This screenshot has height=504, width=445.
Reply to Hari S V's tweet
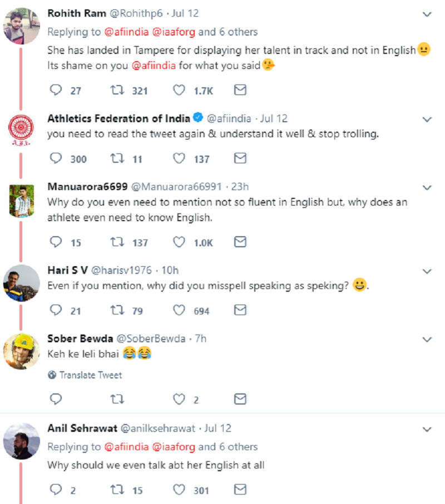[56, 311]
